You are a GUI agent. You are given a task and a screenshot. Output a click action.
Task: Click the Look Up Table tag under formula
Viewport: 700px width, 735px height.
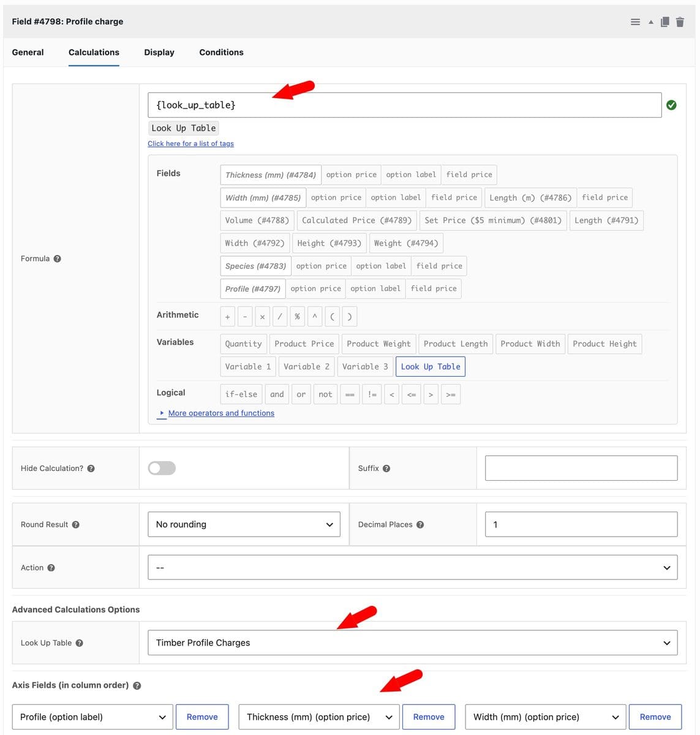tap(184, 129)
